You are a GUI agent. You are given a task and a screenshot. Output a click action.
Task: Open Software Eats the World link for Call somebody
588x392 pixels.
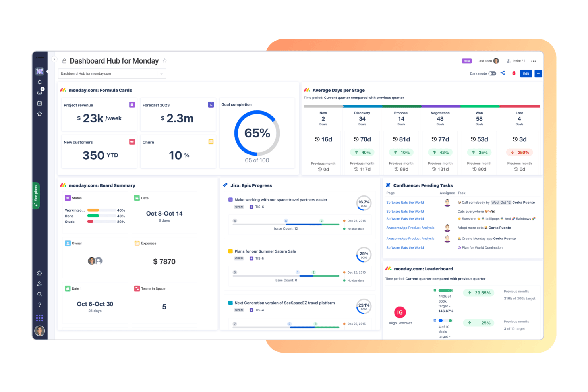(405, 203)
